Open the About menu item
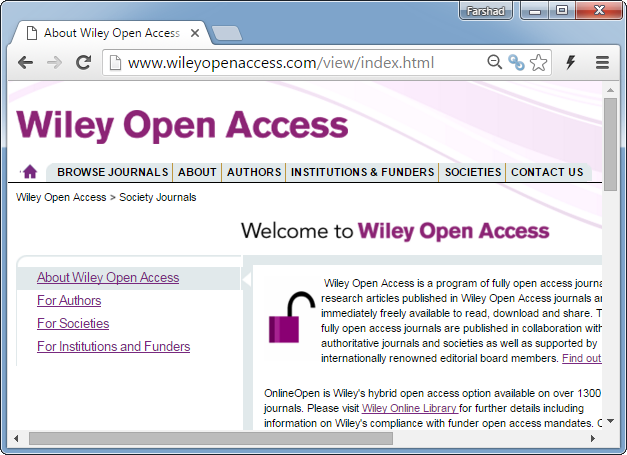This screenshot has width=627, height=455. coord(197,172)
